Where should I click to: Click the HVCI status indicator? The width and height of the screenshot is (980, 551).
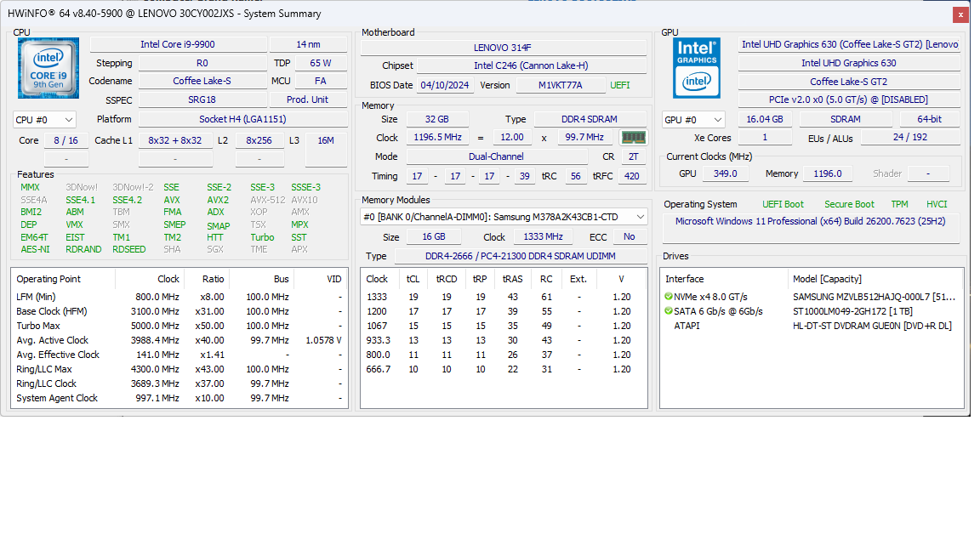click(x=937, y=204)
